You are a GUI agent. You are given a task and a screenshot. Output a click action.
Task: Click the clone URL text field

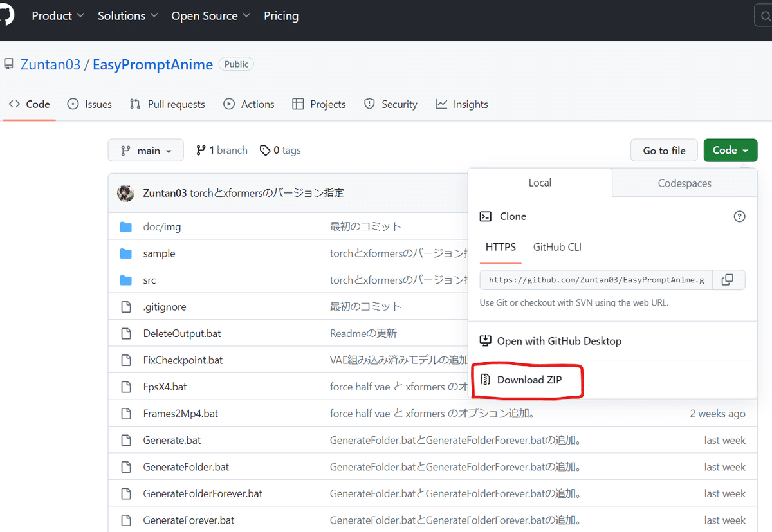point(596,280)
